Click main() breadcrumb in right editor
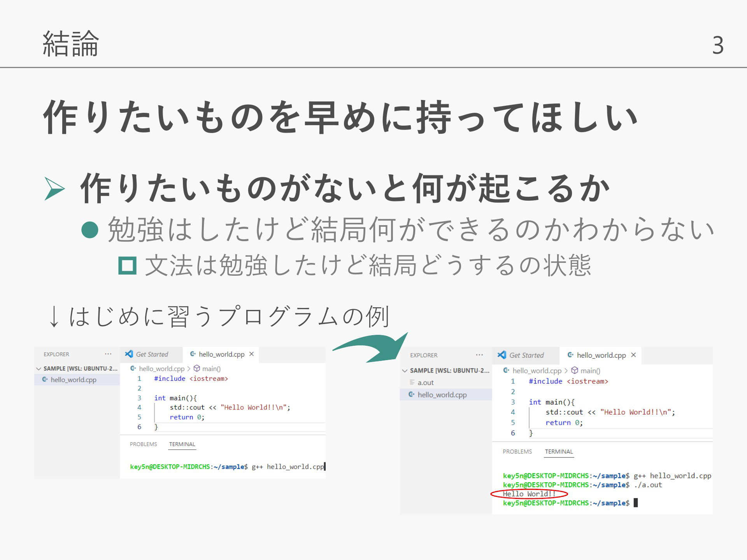This screenshot has height=560, width=747. pyautogui.click(x=590, y=371)
